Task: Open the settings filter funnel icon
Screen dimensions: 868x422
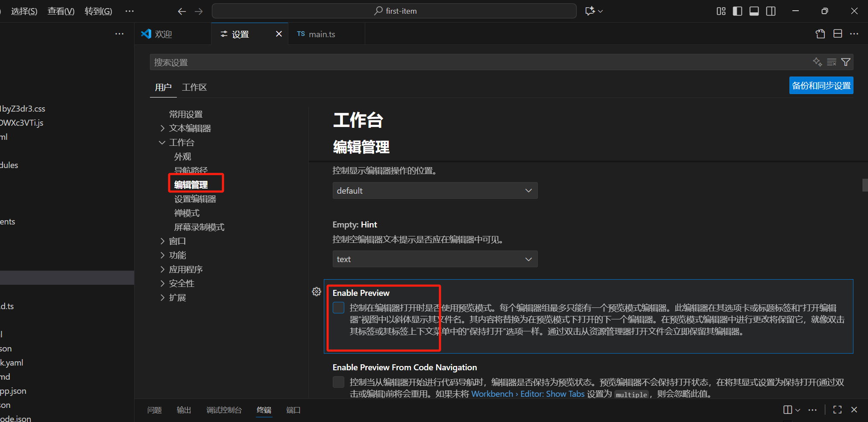Action: point(846,62)
